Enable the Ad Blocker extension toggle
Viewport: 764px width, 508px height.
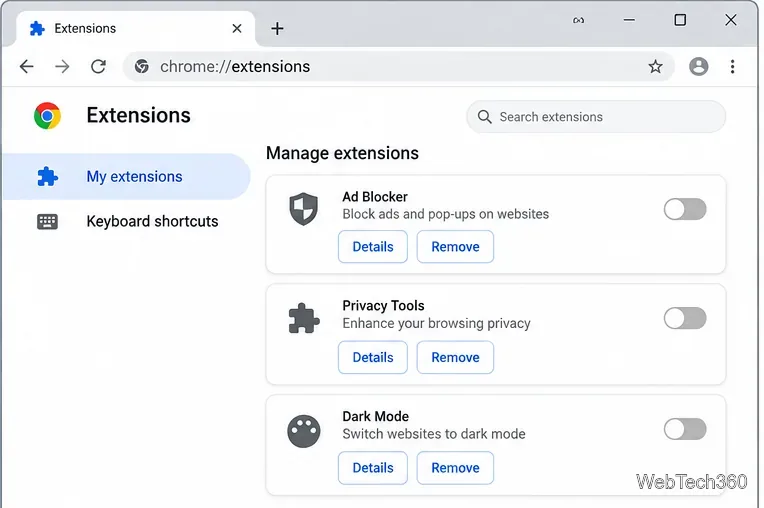(x=685, y=209)
